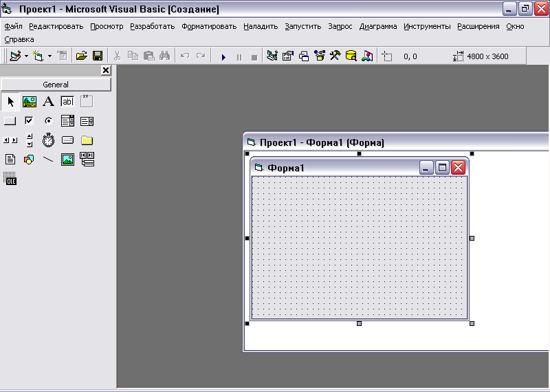Select the Label control tool
Image resolution: width=550 pixels, height=392 pixels.
tap(48, 102)
